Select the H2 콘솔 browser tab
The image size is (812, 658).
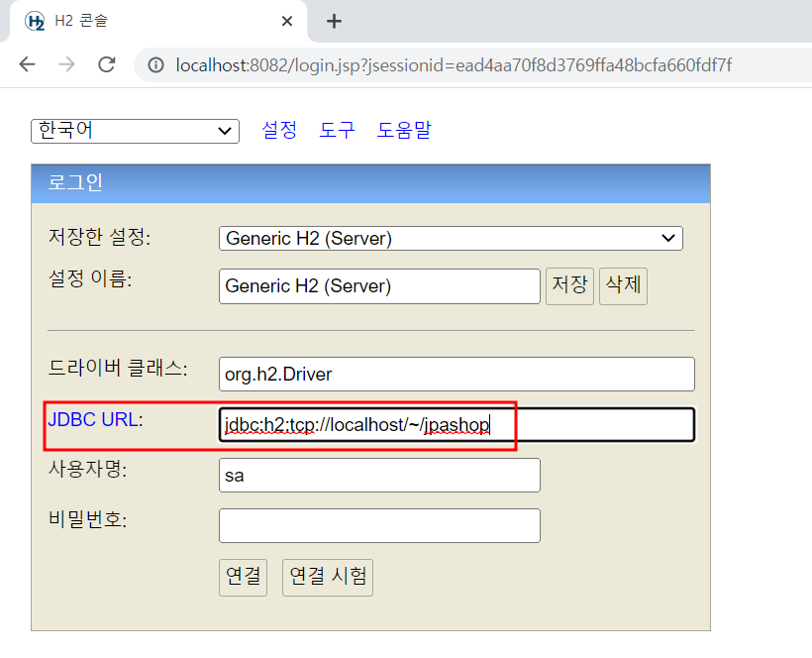(x=158, y=21)
